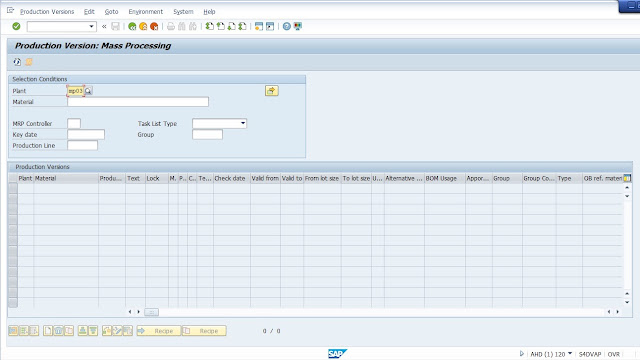
Task: Click the Material input field
Action: 138,102
